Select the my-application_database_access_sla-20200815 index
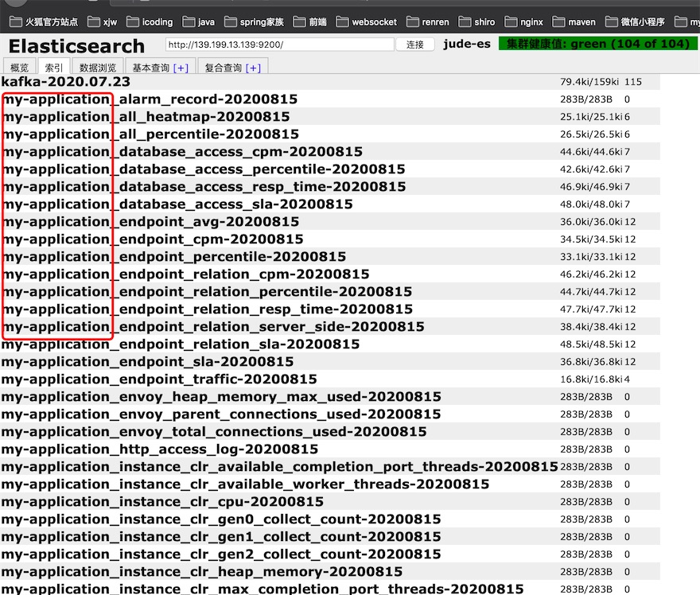The width and height of the screenshot is (700, 595). 177,204
